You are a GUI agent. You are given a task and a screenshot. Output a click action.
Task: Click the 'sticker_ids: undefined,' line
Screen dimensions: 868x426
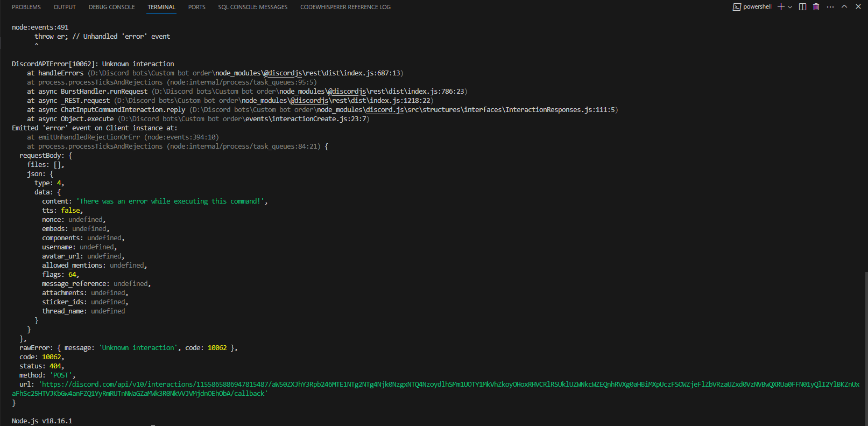coord(86,302)
